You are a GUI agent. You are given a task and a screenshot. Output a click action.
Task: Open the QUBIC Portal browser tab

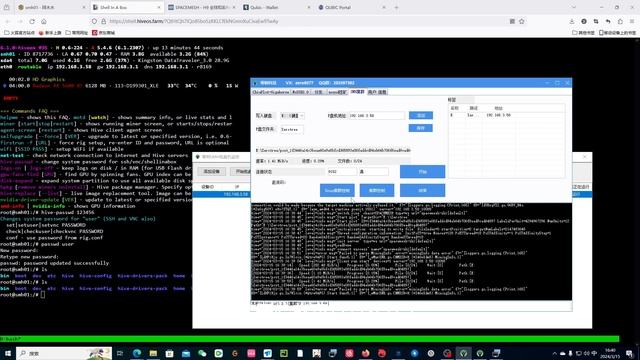pyautogui.click(x=351, y=7)
